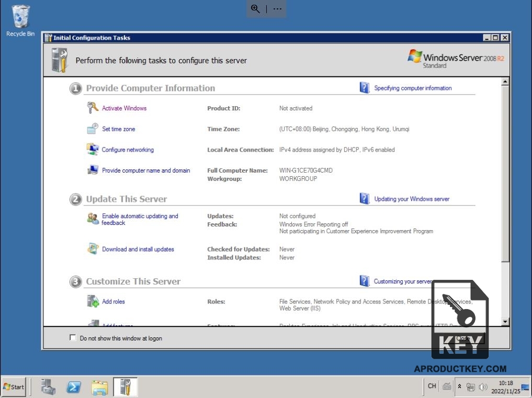This screenshot has width=532, height=398.
Task: Click the 'Update This Server' section heading
Action: pyautogui.click(x=126, y=199)
